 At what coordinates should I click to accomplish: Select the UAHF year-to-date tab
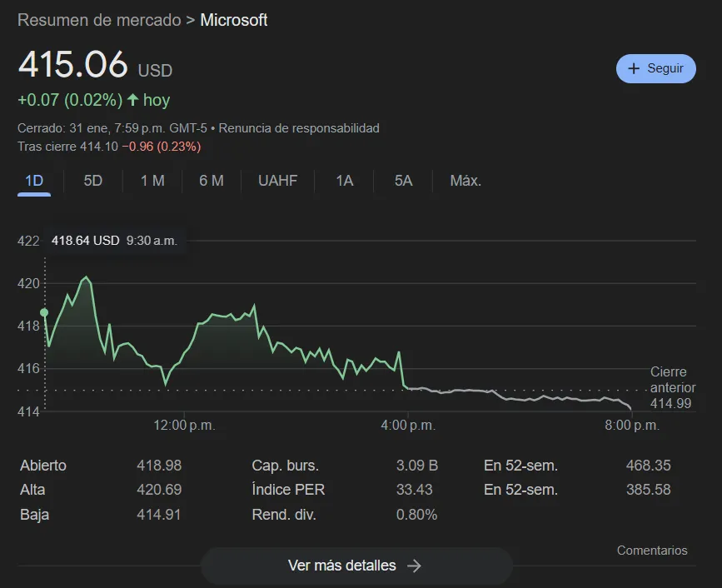coord(277,181)
